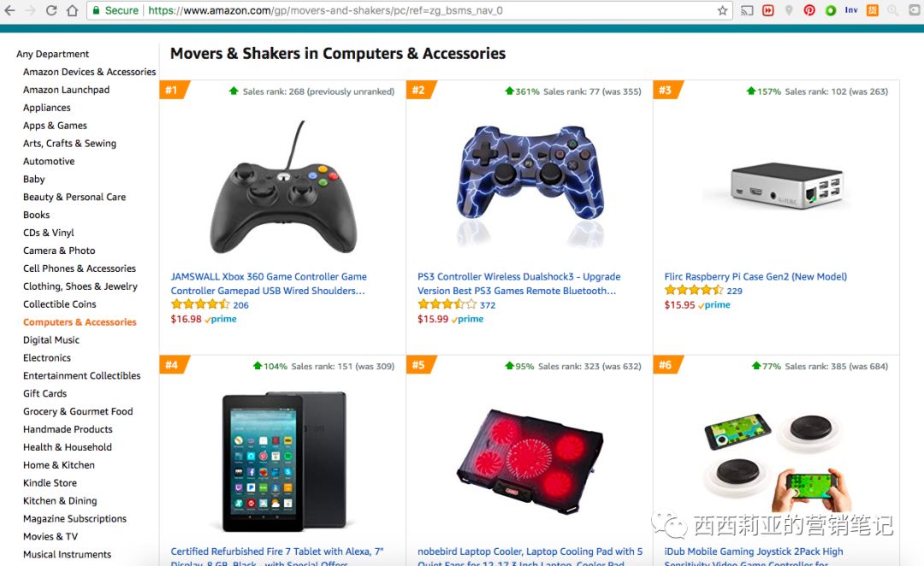Open the Cell Phones & Accessories department
This screenshot has width=924, height=566.
coord(80,268)
